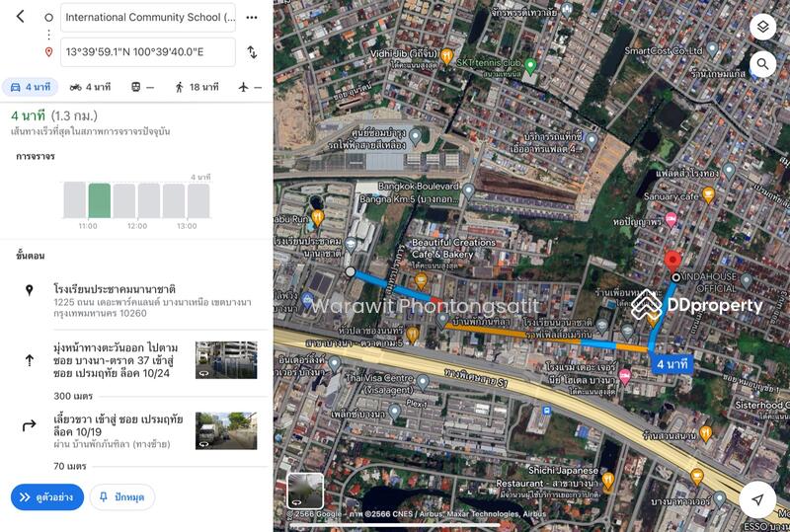Click the Bangkok Boulevard Bangna Km.5 marker
The width and height of the screenshot is (790, 532).
click(x=468, y=190)
